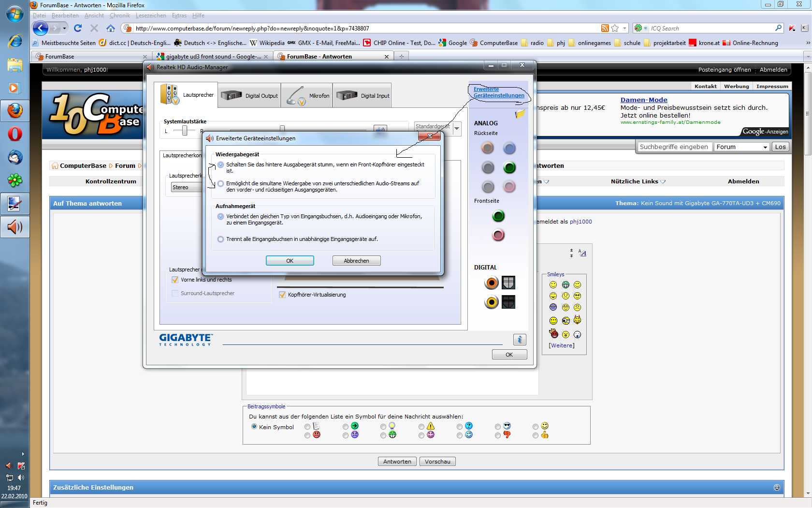The height and width of the screenshot is (508, 812).
Task: Select 'Verbindet den gleichen Typ von Eingangsbuchsen' option
Action: coord(221,217)
